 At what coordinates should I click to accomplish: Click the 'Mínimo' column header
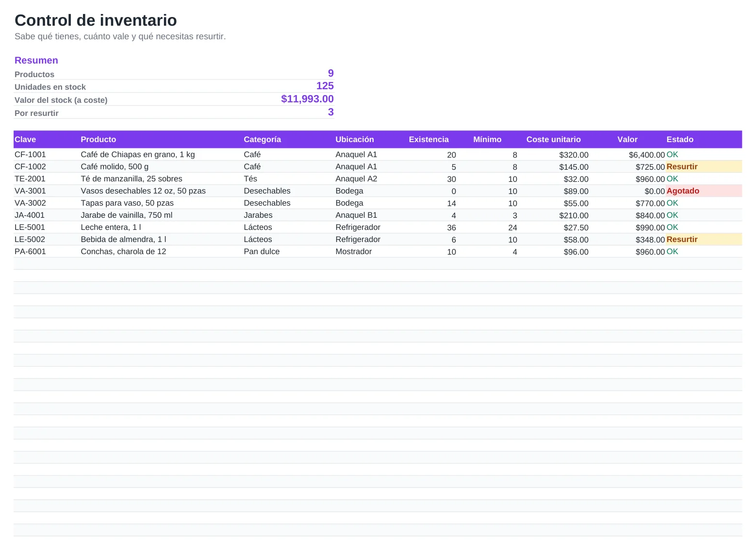[x=487, y=139]
